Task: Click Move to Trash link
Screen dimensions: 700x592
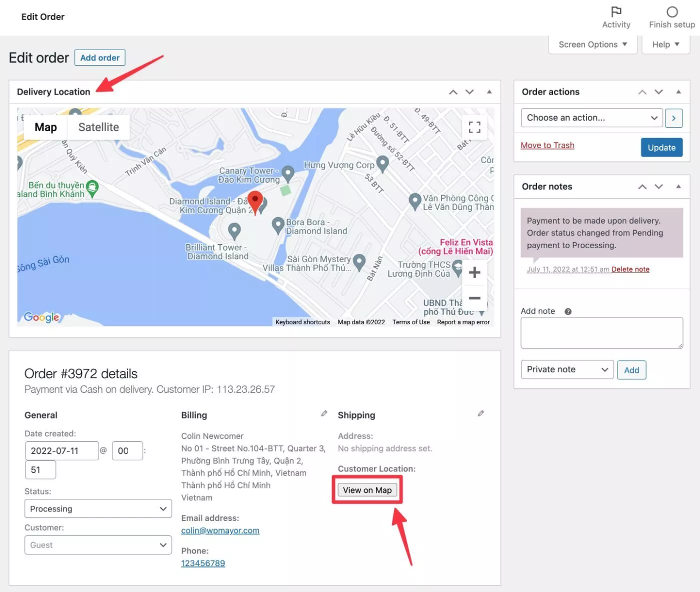Action: tap(547, 145)
